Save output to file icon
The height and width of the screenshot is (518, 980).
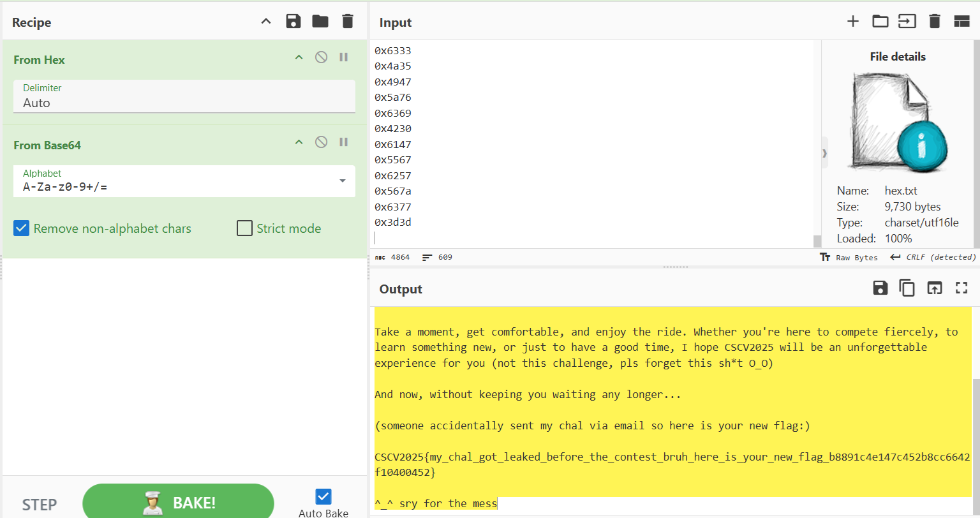pyautogui.click(x=880, y=288)
